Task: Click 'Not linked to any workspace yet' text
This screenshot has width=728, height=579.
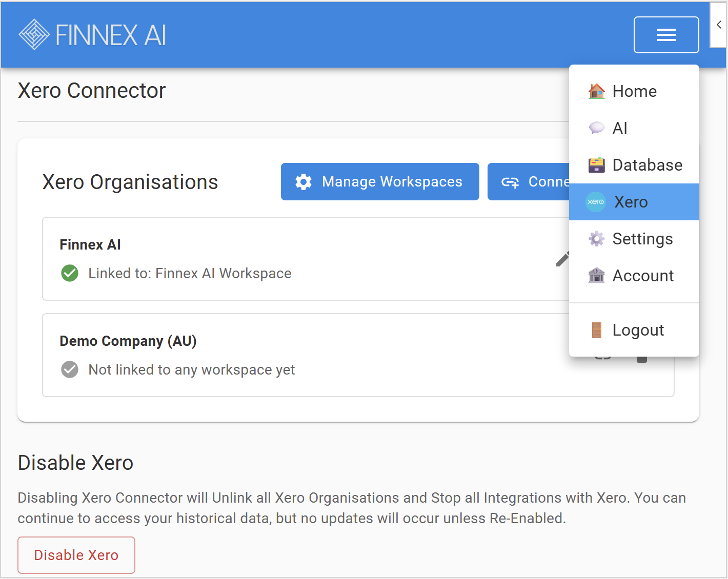Action: [x=192, y=370]
